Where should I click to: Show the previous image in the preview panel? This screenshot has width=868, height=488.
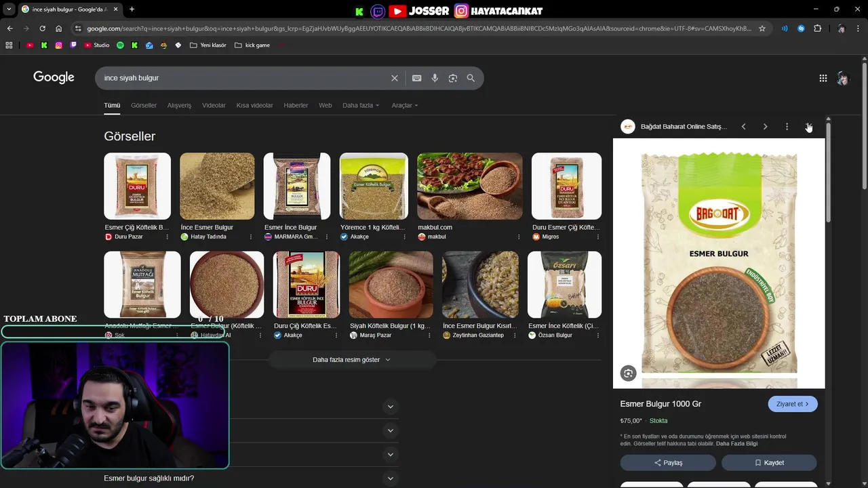743,127
